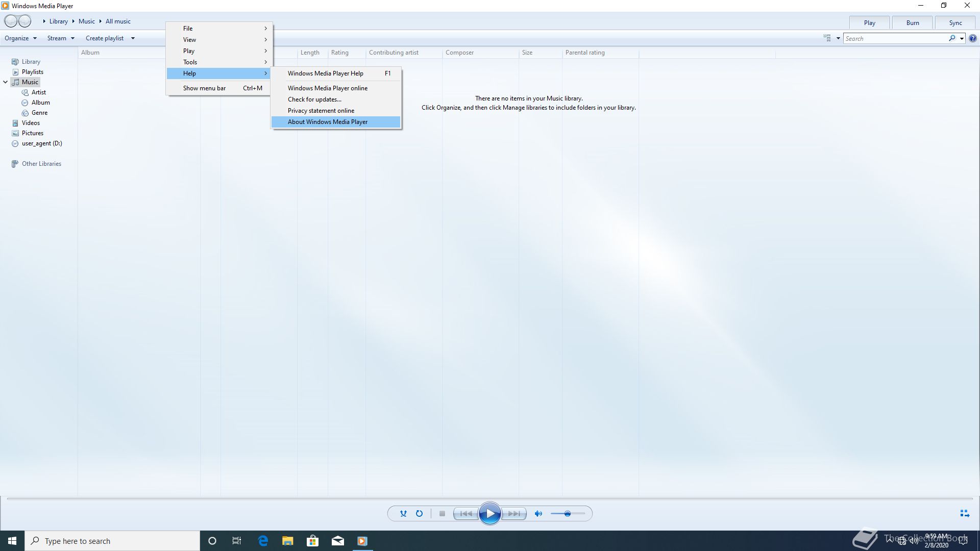The image size is (980, 551).
Task: Toggle repeat mode button
Action: click(419, 514)
